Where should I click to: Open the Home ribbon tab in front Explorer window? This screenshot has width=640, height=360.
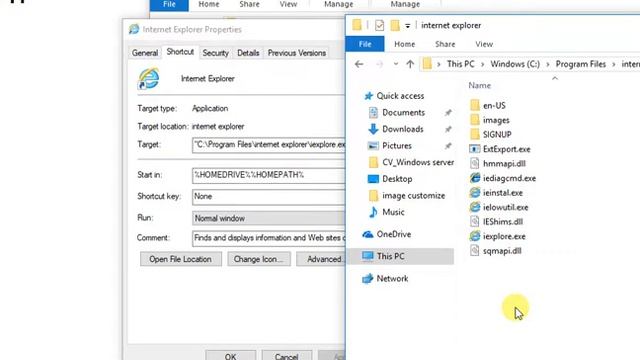click(404, 44)
